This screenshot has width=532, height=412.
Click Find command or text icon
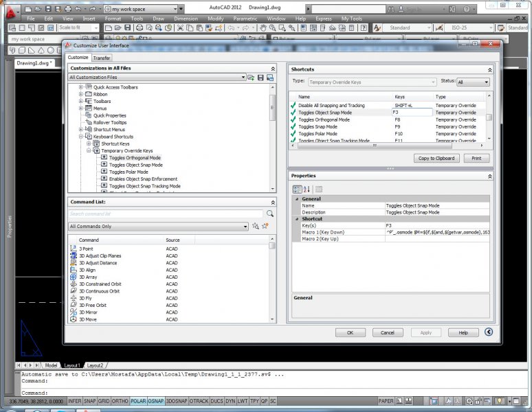(x=256, y=226)
